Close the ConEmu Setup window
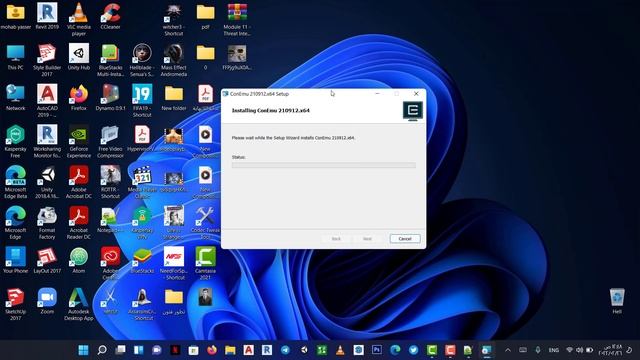This screenshot has width=640, height=360. pyautogui.click(x=416, y=93)
